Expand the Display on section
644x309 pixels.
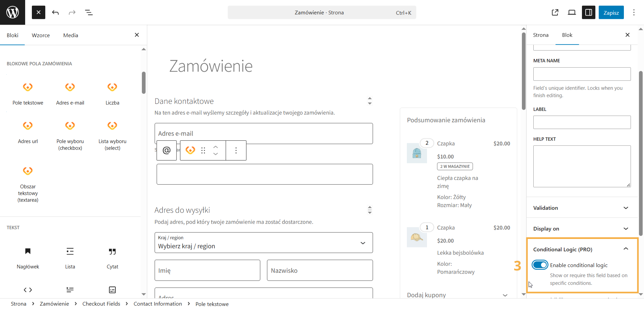click(581, 228)
